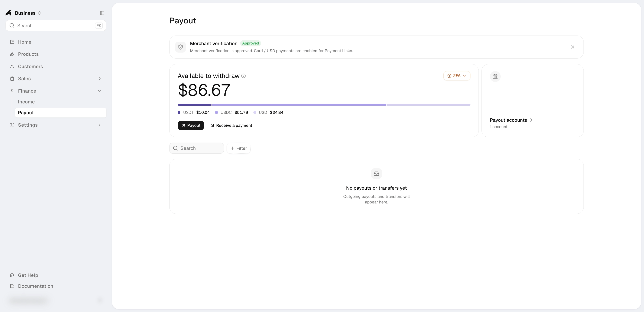
Task: Click the Documentation page icon
Action: 12,286
